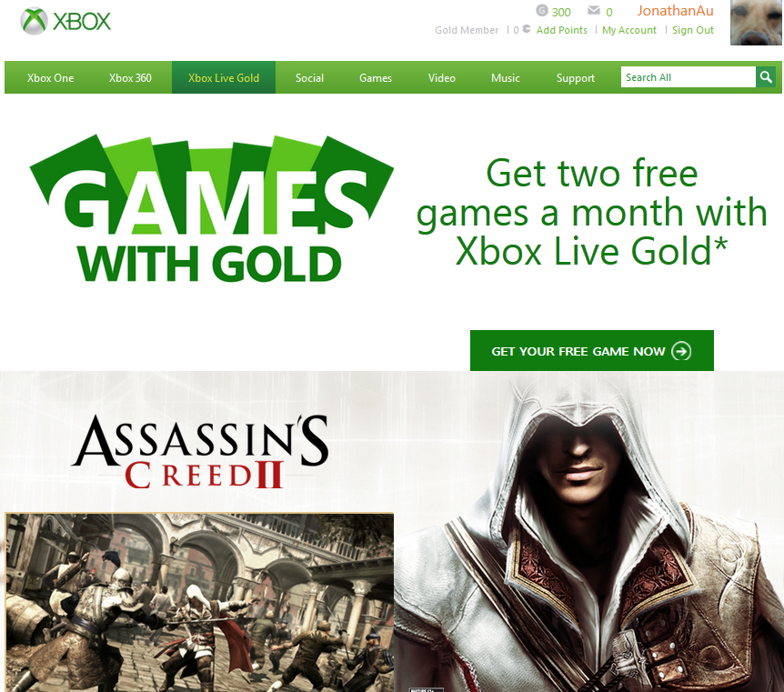784x692 pixels.
Task: Focus the Search All input field
Action: 688,77
